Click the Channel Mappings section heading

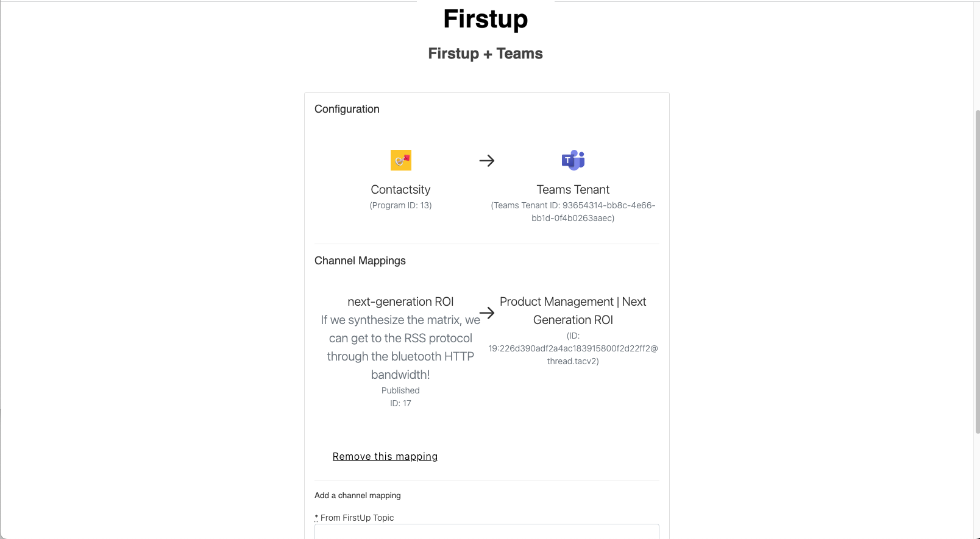pos(360,261)
